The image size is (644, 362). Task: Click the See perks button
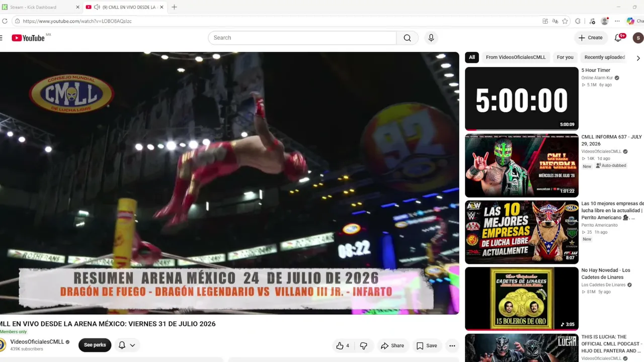[95, 345]
